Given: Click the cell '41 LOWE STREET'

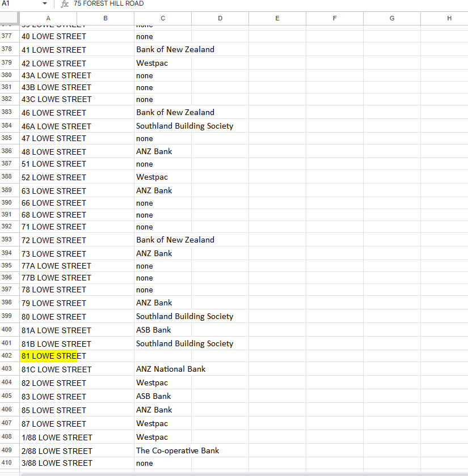Looking at the screenshot, I should tap(48, 49).
